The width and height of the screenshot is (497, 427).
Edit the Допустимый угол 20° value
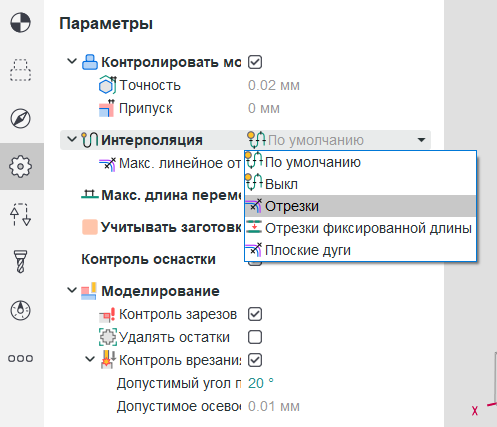point(261,383)
